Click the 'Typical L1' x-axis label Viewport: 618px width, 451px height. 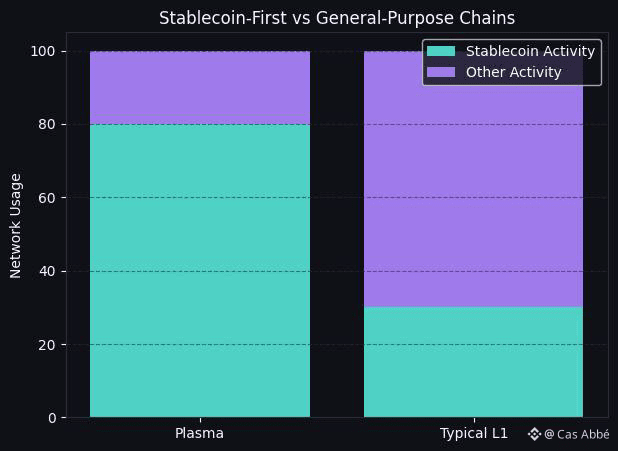(473, 433)
